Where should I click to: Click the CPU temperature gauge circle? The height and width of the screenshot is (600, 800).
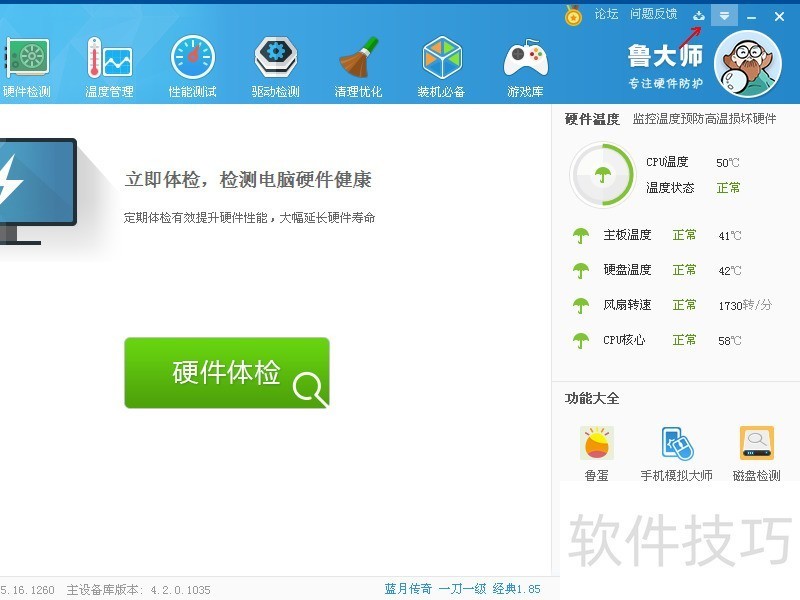point(602,175)
